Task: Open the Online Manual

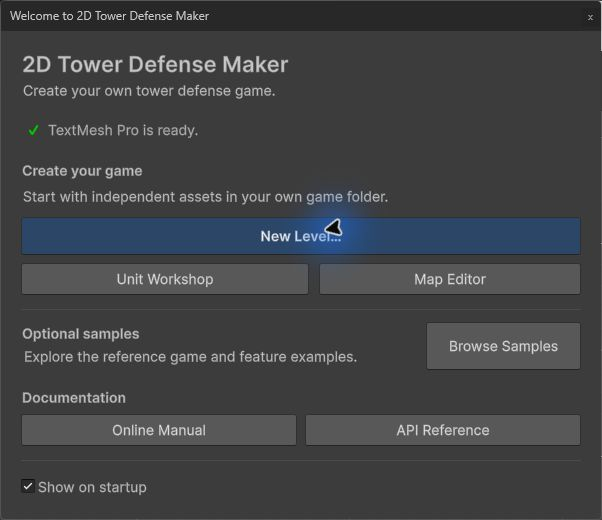Action: click(159, 430)
